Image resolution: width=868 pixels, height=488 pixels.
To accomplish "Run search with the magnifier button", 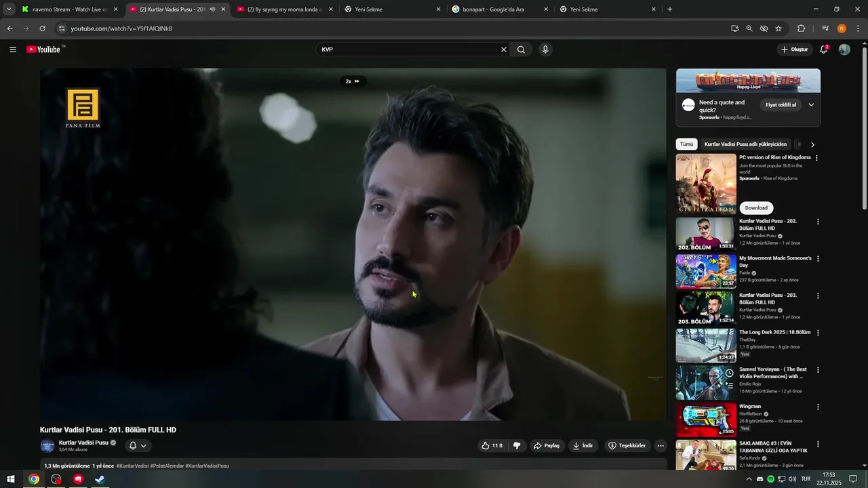I will click(521, 49).
